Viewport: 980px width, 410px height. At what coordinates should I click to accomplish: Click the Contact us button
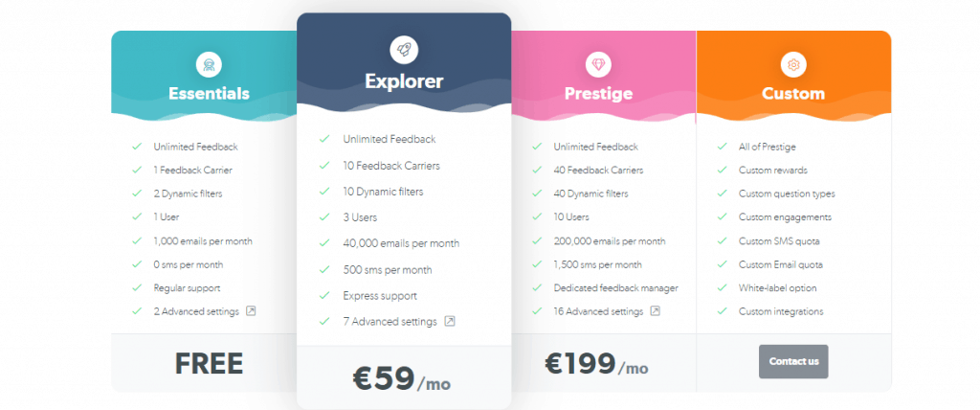793,362
